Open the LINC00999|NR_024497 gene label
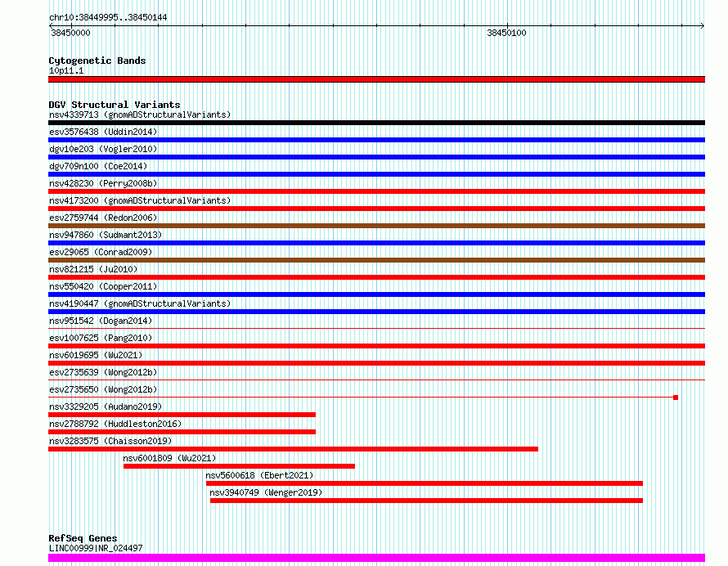 [x=96, y=548]
